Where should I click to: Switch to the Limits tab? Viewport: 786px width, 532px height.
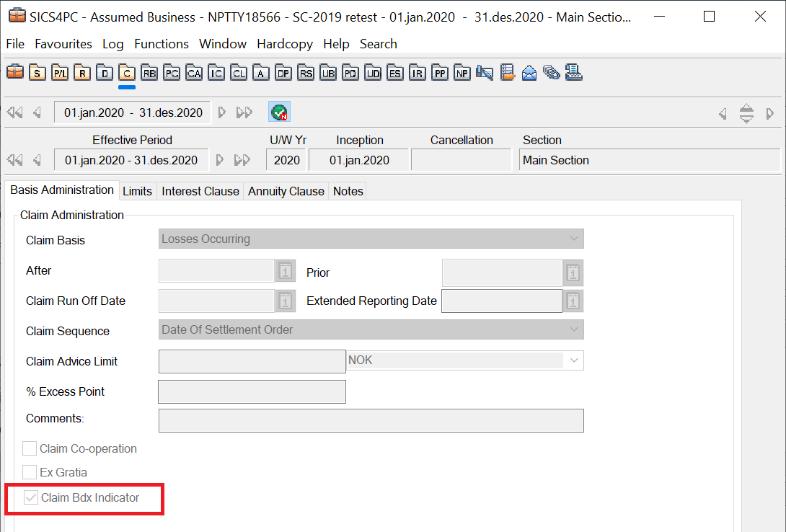(x=137, y=191)
